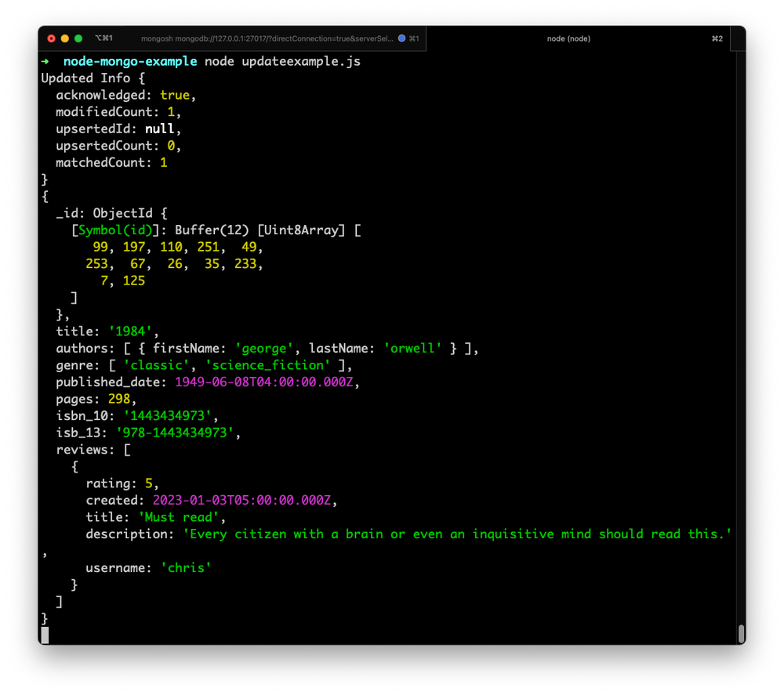
Task: Switch to the node (node) tab
Action: tap(568, 38)
